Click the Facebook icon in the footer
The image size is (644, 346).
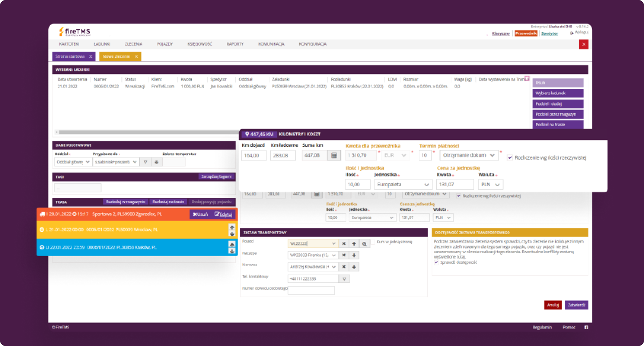coord(586,327)
